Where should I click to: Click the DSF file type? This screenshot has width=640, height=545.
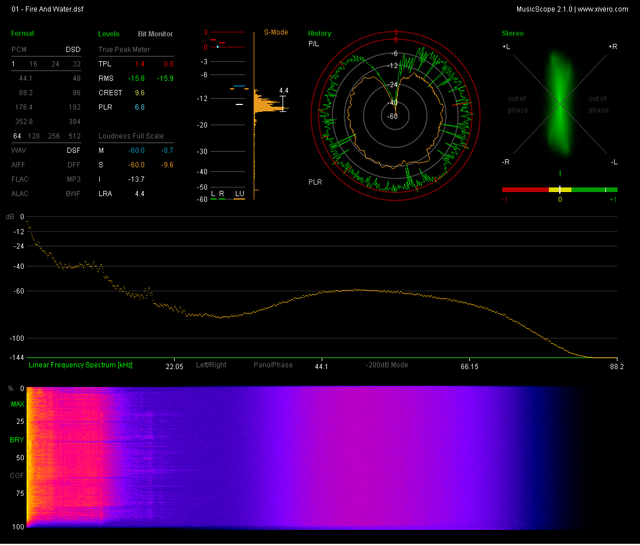coord(73,150)
